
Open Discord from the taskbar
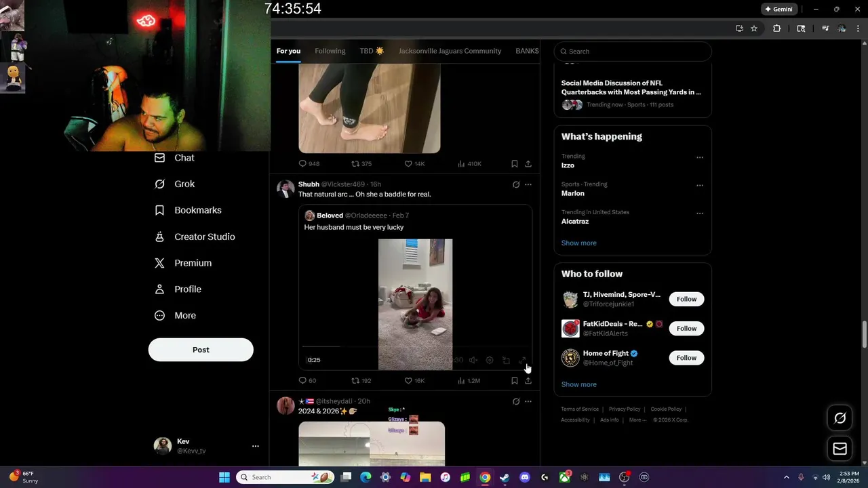click(x=525, y=477)
